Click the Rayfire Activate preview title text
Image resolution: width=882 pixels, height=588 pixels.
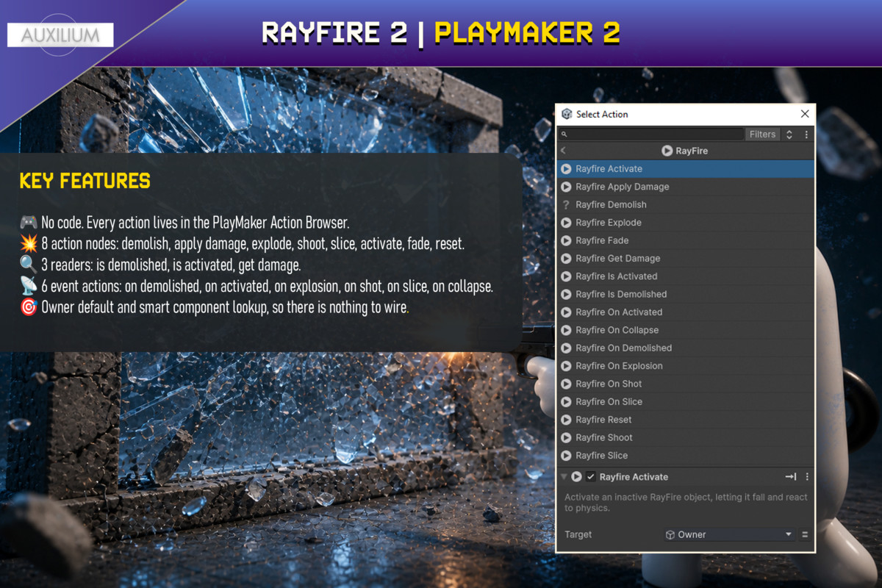point(634,477)
